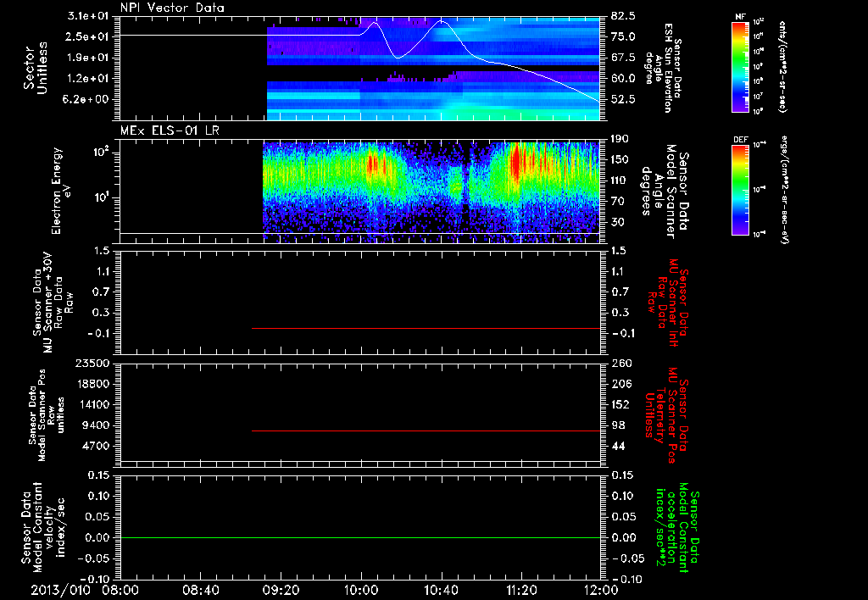Screen dimensions: 868x600
Task: Click the "DEF" colorbar title
Action: click(x=741, y=140)
